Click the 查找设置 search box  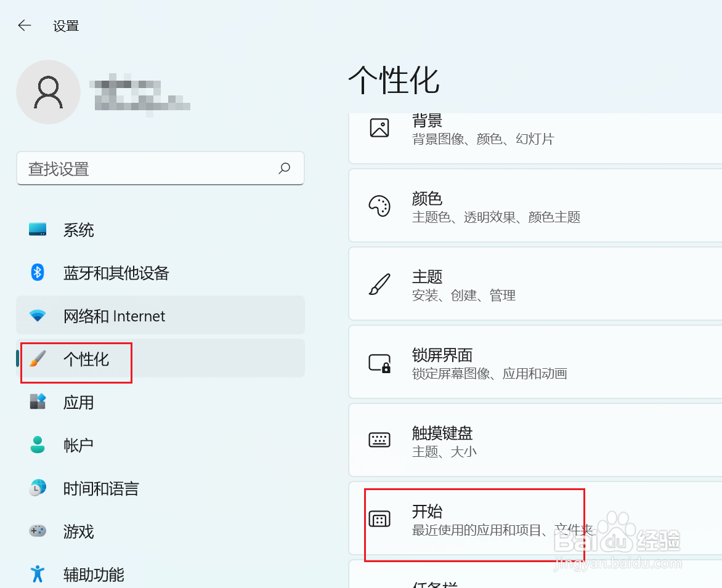point(160,168)
